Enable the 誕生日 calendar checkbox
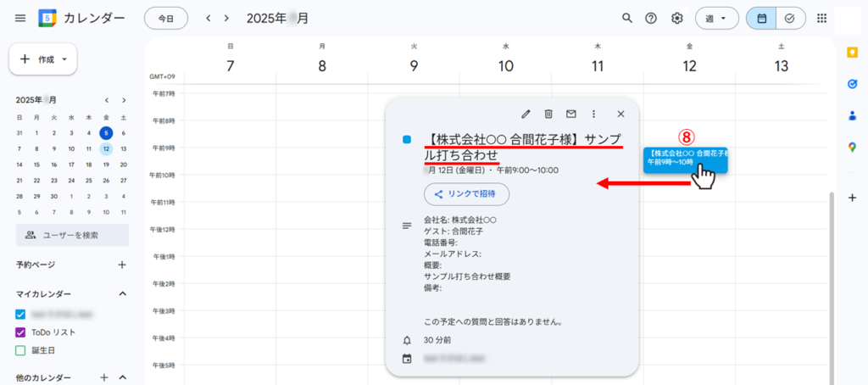Viewport: 868px width, 385px height. pyautogui.click(x=21, y=350)
